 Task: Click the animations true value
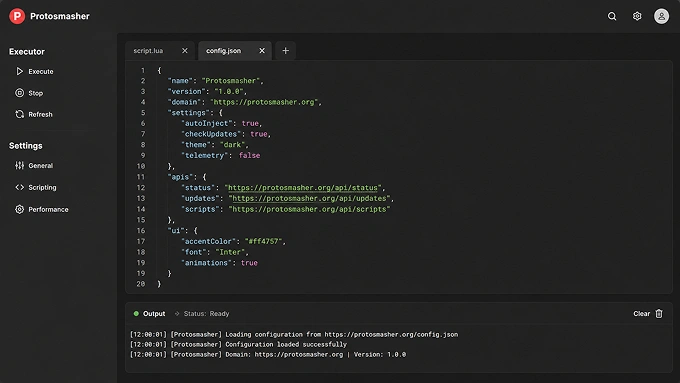[x=249, y=263]
